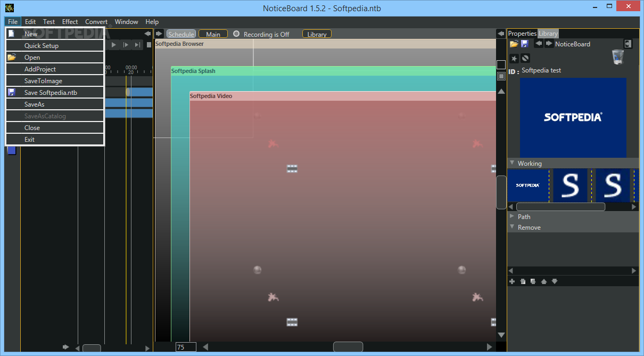Click the floppy save icon in the Library panel
The image size is (644, 356).
point(525,44)
